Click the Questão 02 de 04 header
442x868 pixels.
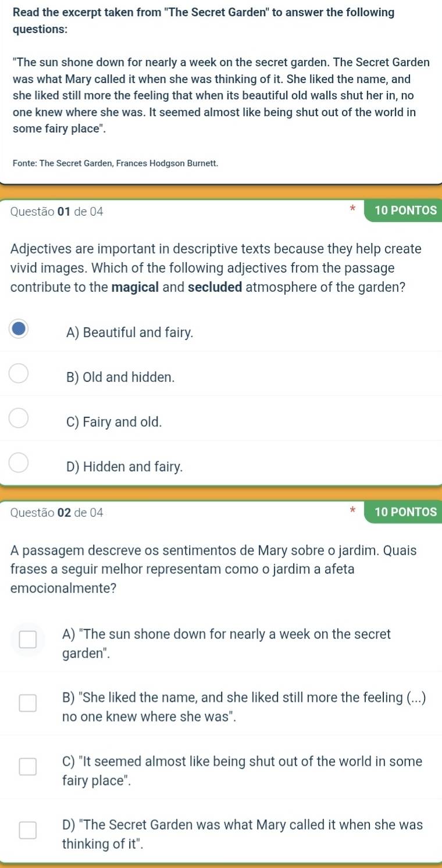click(x=57, y=512)
